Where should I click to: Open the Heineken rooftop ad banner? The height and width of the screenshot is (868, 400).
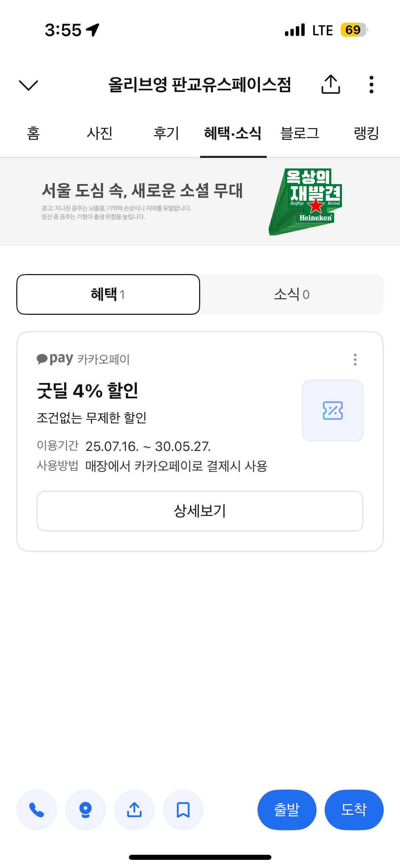click(200, 201)
